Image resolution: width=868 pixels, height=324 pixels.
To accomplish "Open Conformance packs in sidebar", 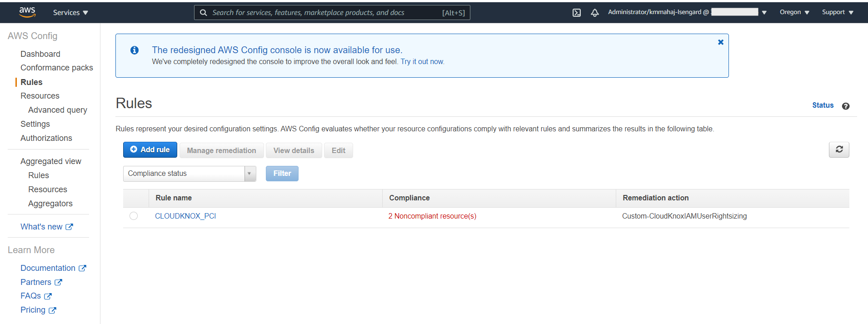I will click(x=56, y=68).
